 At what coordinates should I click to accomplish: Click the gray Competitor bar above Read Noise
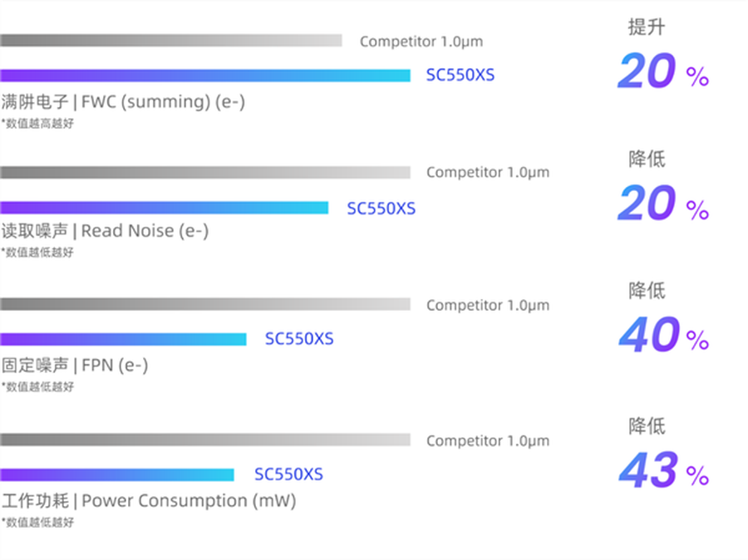[204, 173]
